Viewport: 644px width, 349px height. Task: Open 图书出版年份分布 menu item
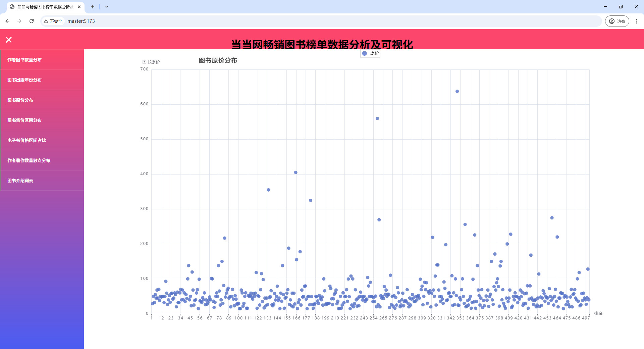click(x=42, y=80)
